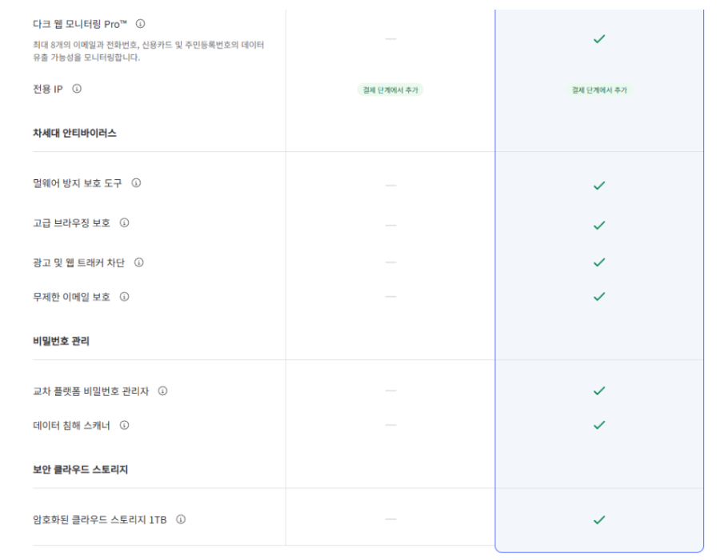Open info tooltip for 고급 브라우징 보호
This screenshot has height=560, width=728.
125,223
